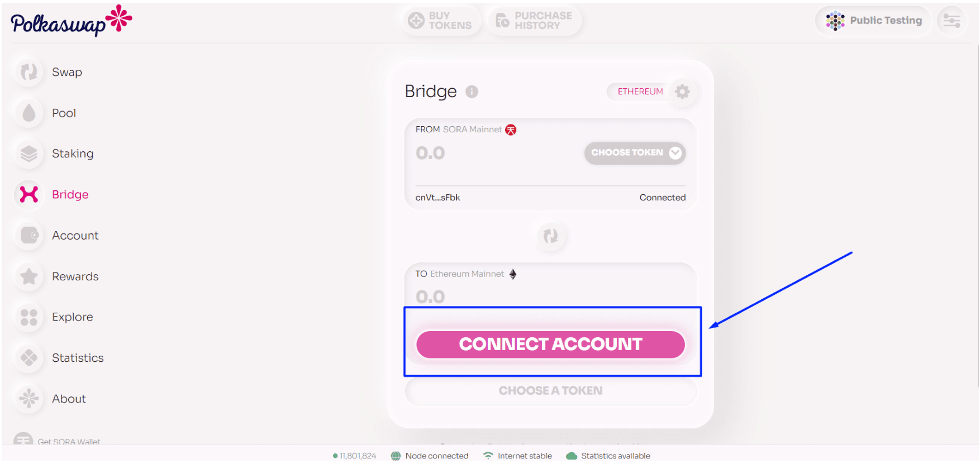Open bridge settings gear icon

[x=682, y=92]
